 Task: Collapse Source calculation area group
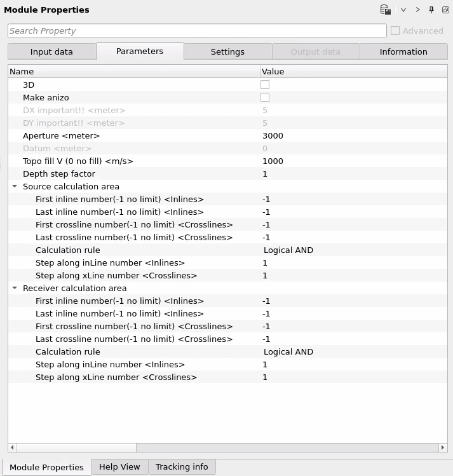(15, 186)
